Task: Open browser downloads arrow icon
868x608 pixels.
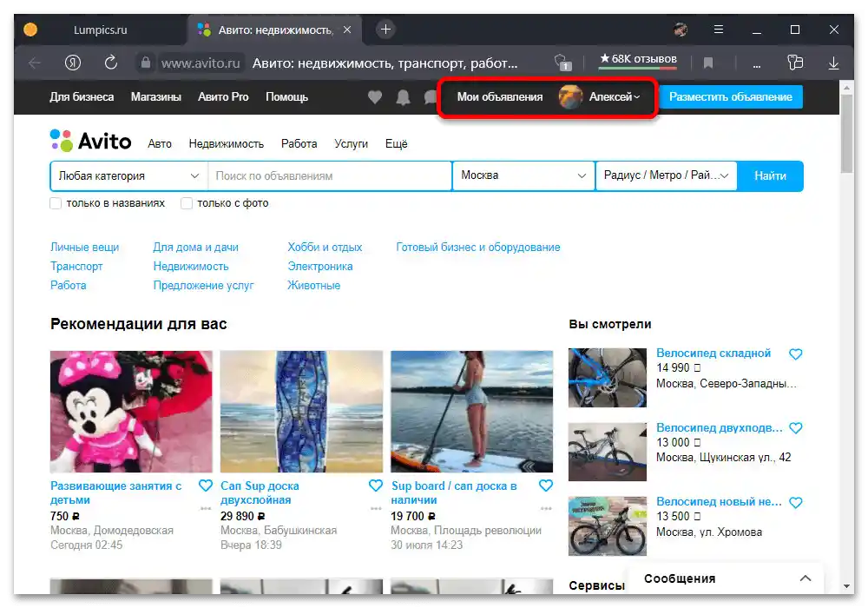Action: [x=833, y=63]
